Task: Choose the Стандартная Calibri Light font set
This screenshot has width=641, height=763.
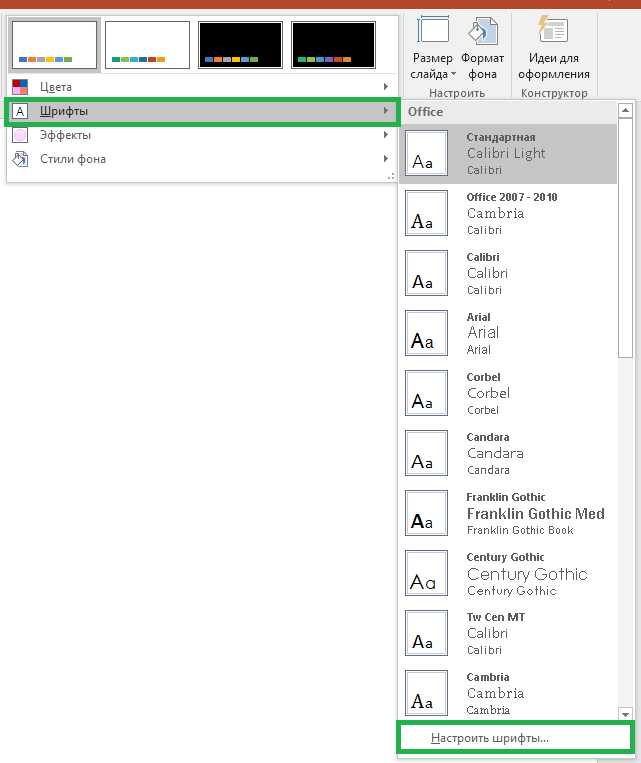Action: click(x=508, y=153)
